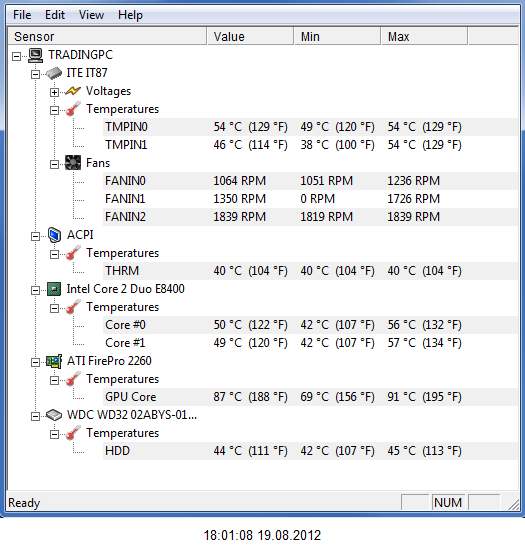Click the thermometer icon under ATI FirePro
The width and height of the screenshot is (525, 552).
coord(73,379)
